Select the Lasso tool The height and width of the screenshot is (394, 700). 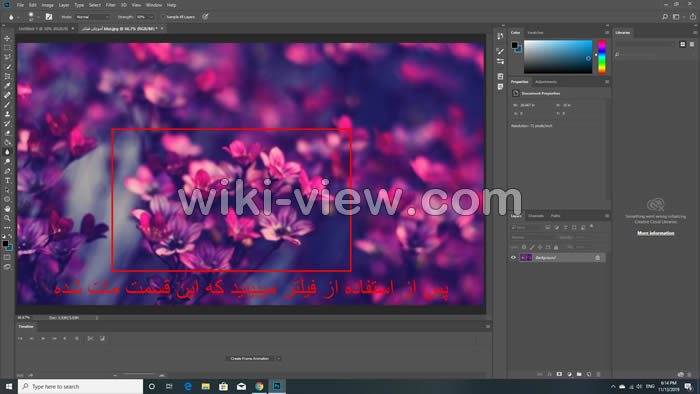click(7, 57)
